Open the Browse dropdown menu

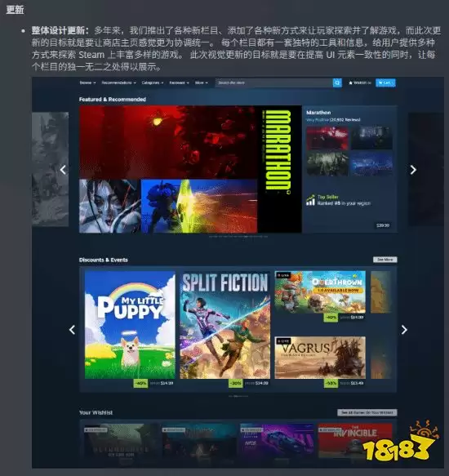click(87, 82)
